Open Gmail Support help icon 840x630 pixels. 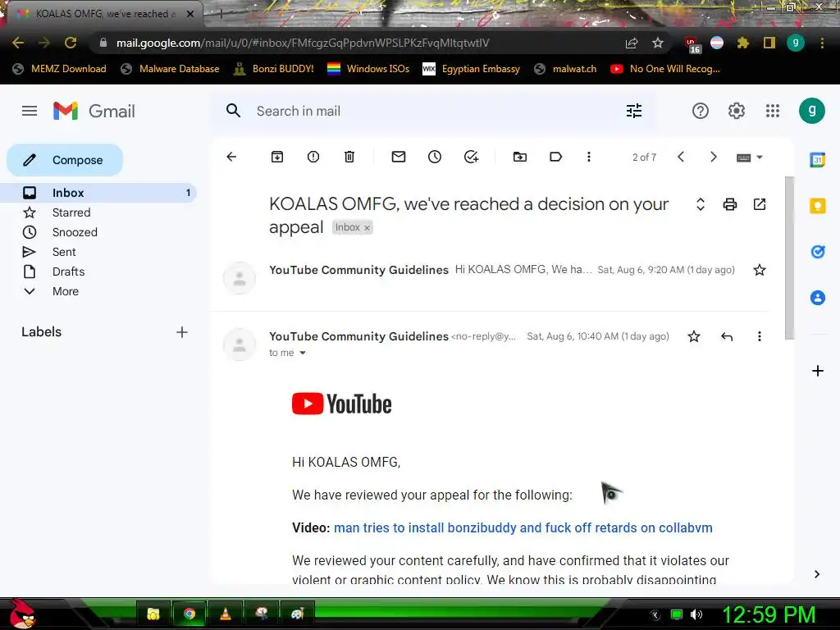701,111
